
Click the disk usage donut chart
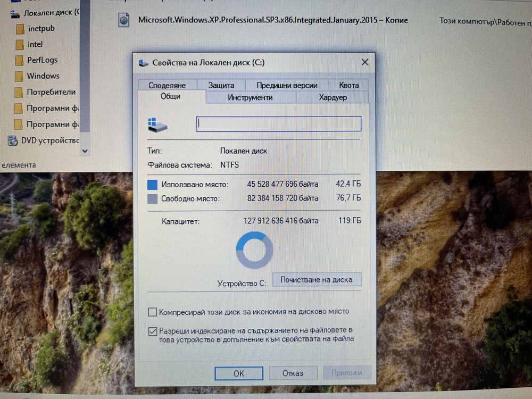254,251
